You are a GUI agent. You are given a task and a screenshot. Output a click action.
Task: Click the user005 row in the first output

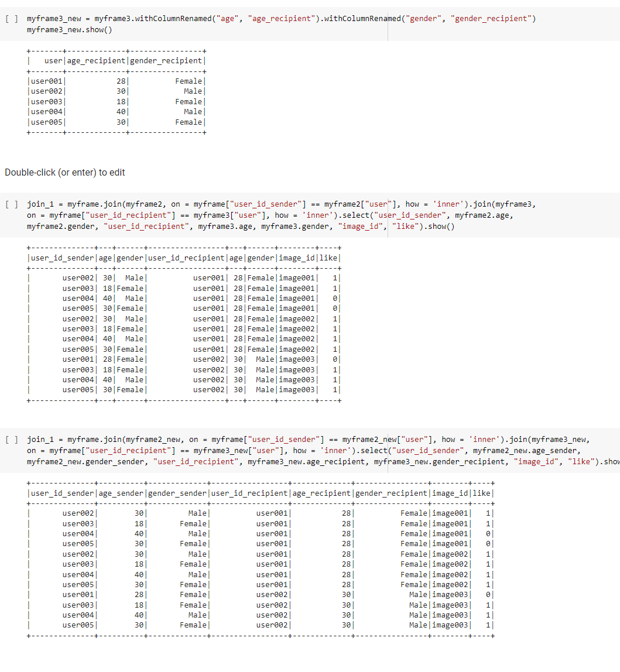tap(117, 122)
